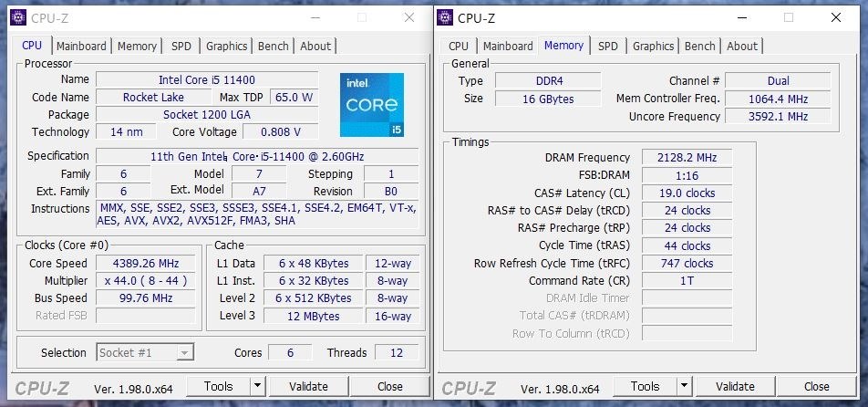Click CPU-Z app icon in left window title bar
Image resolution: width=868 pixels, height=407 pixels.
(17, 17)
